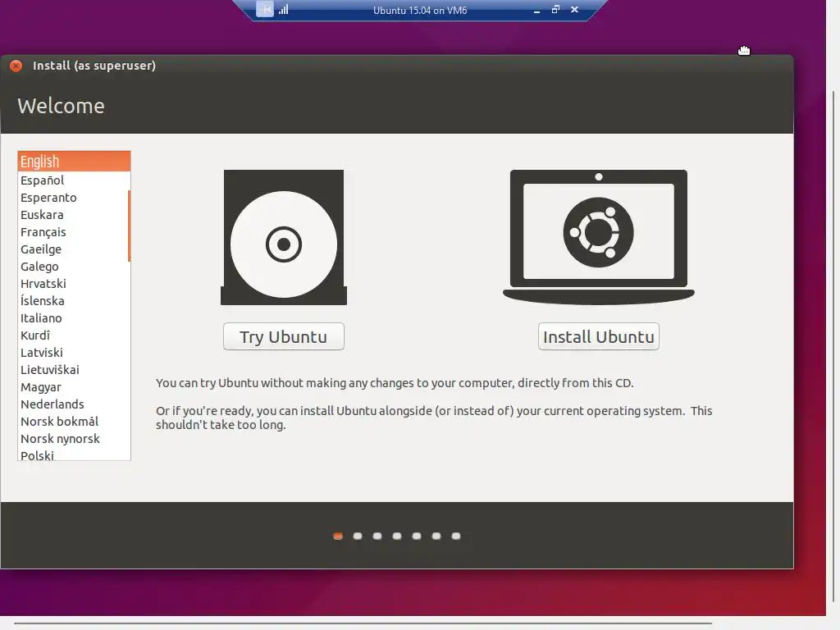Pick Norsk nynorsk language
The height and width of the screenshot is (630, 840).
[74, 438]
